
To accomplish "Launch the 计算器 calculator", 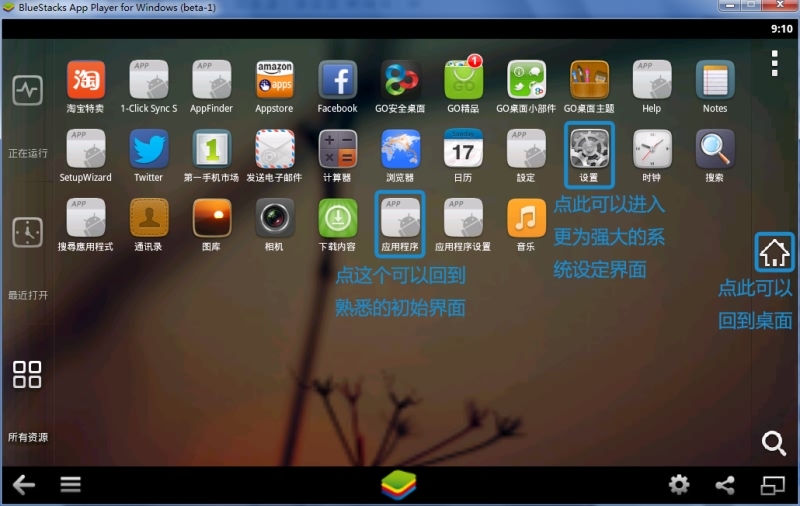I will pyautogui.click(x=337, y=149).
